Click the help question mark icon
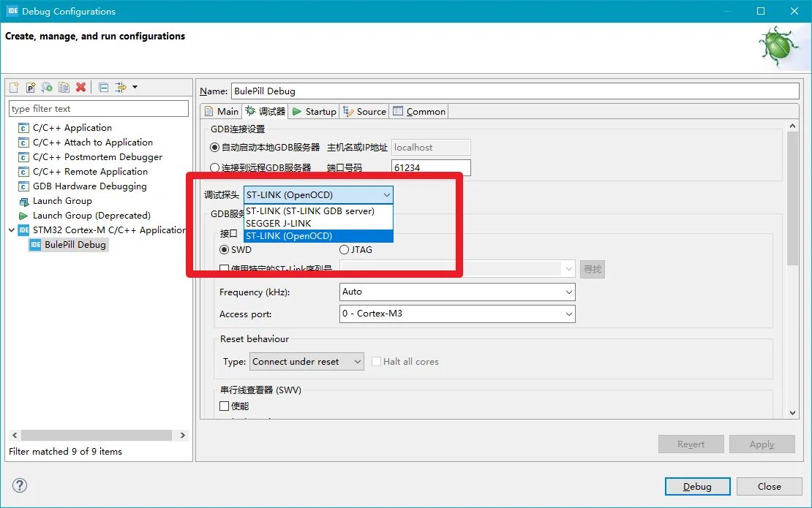This screenshot has height=508, width=812. click(x=20, y=485)
